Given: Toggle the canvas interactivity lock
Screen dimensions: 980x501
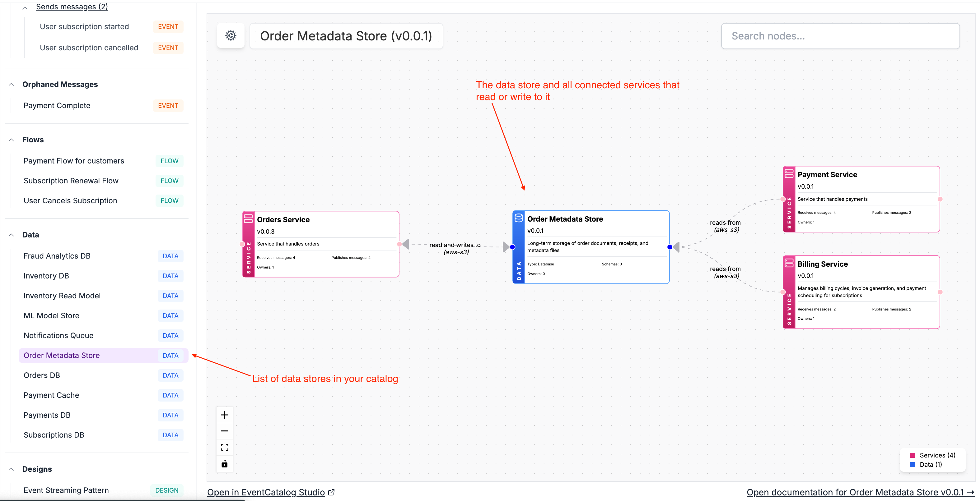Looking at the screenshot, I should point(224,464).
